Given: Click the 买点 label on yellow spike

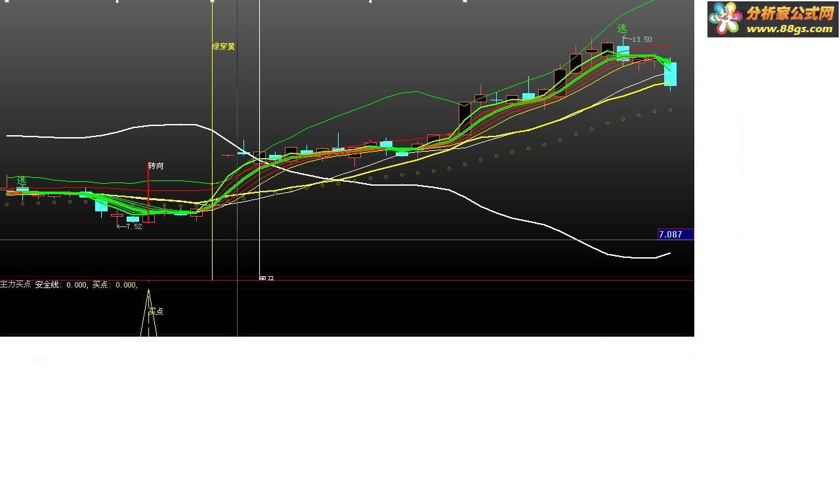Looking at the screenshot, I should [x=156, y=312].
